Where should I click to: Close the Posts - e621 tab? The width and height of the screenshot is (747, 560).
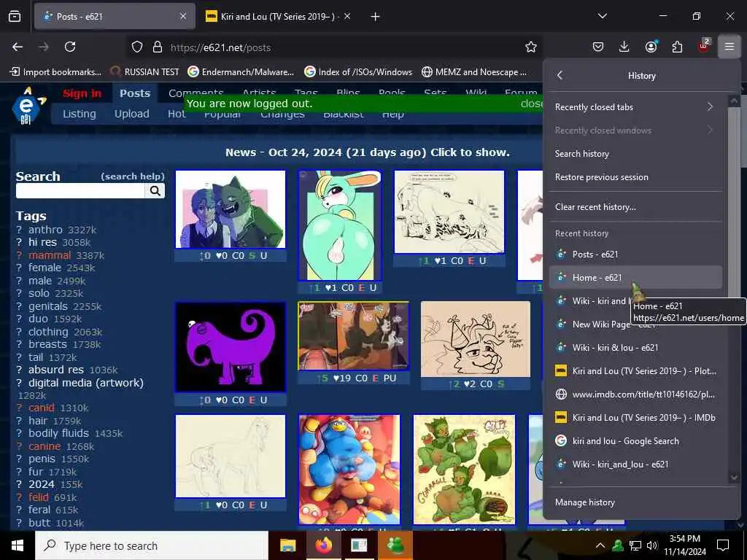pyautogui.click(x=183, y=17)
